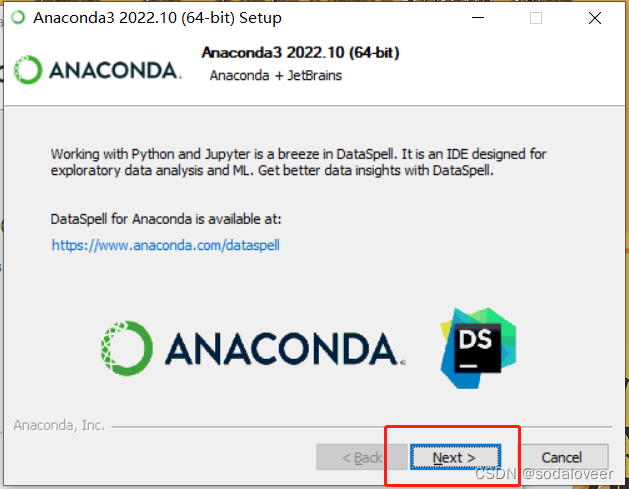Screen dimensions: 629x489
Task: Open the anaconda.com/dataspell link
Action: coord(166,245)
